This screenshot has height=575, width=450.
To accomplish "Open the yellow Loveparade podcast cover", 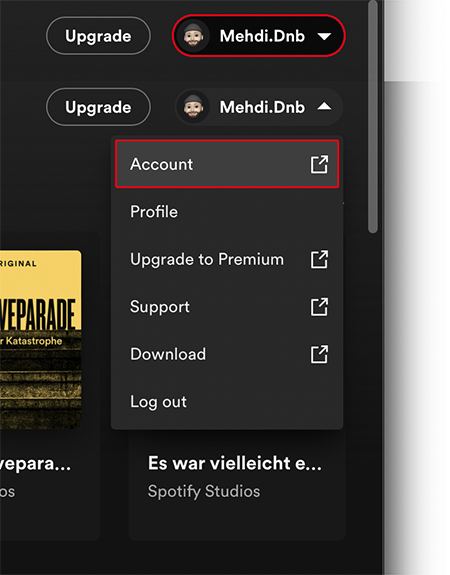I will [41, 340].
